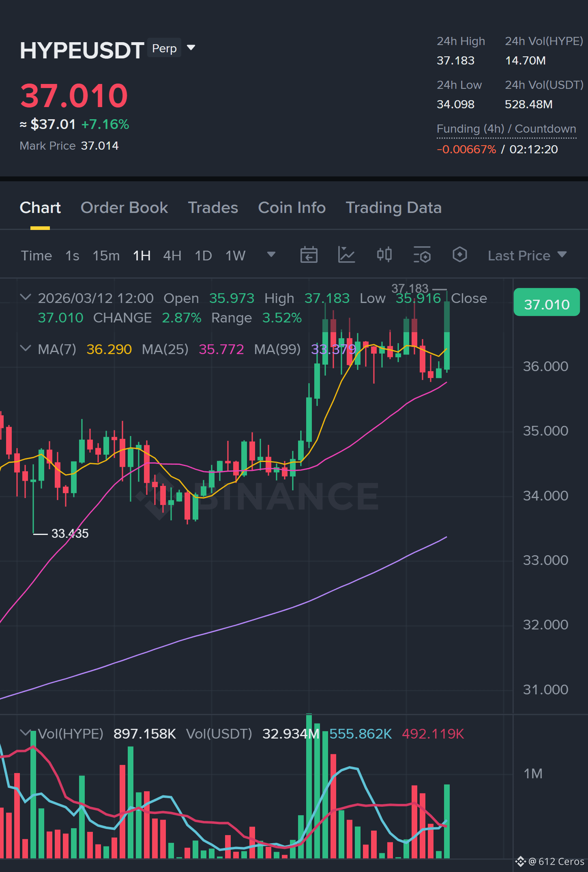Viewport: 588px width, 872px height.
Task: Open the Last Price dropdown
Action: [x=527, y=256]
